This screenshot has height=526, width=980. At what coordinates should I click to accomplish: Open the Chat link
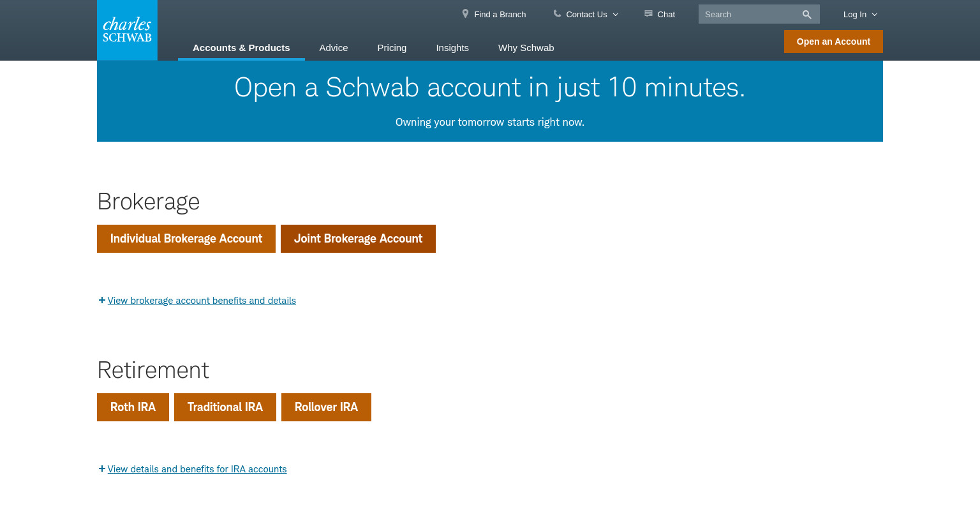click(x=666, y=14)
